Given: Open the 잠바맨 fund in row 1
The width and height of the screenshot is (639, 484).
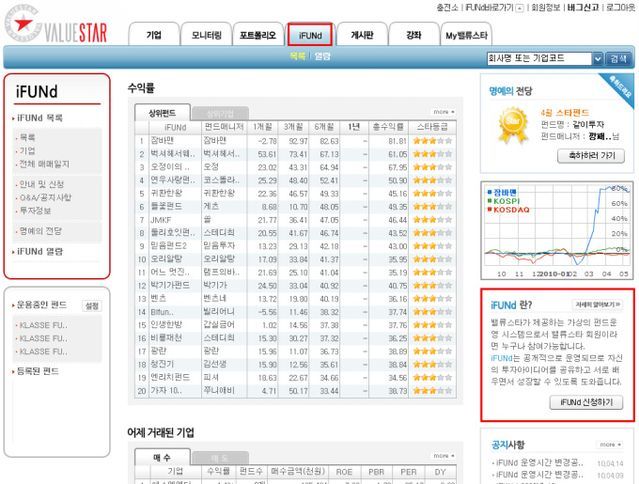Looking at the screenshot, I should (162, 141).
